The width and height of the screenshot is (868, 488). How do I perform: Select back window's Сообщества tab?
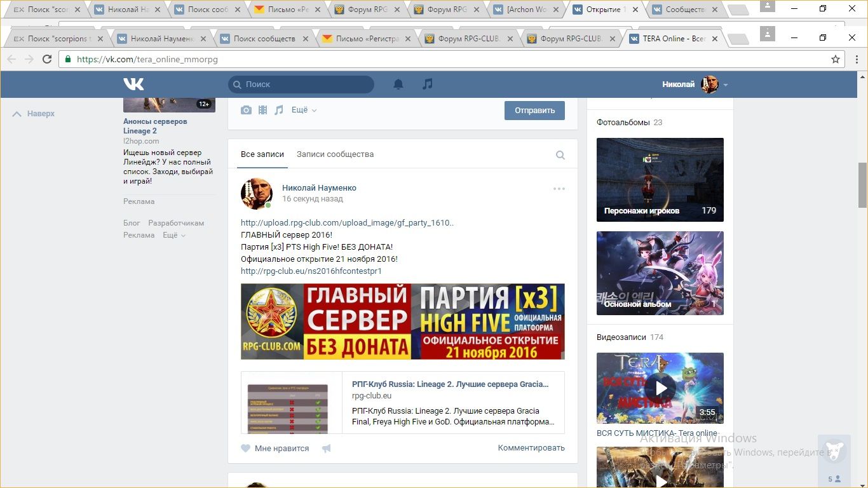686,10
